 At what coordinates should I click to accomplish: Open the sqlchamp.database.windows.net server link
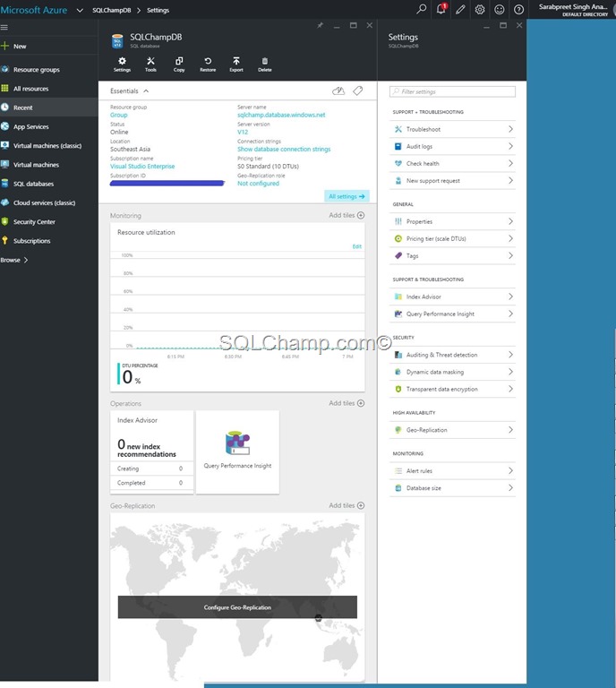[281, 115]
